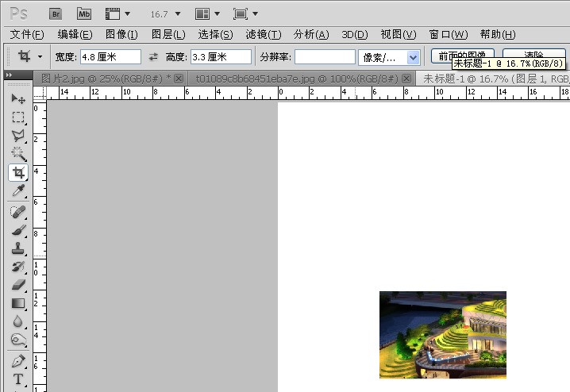Open the 图像(I) menu
The width and height of the screenshot is (570, 392).
(121, 34)
